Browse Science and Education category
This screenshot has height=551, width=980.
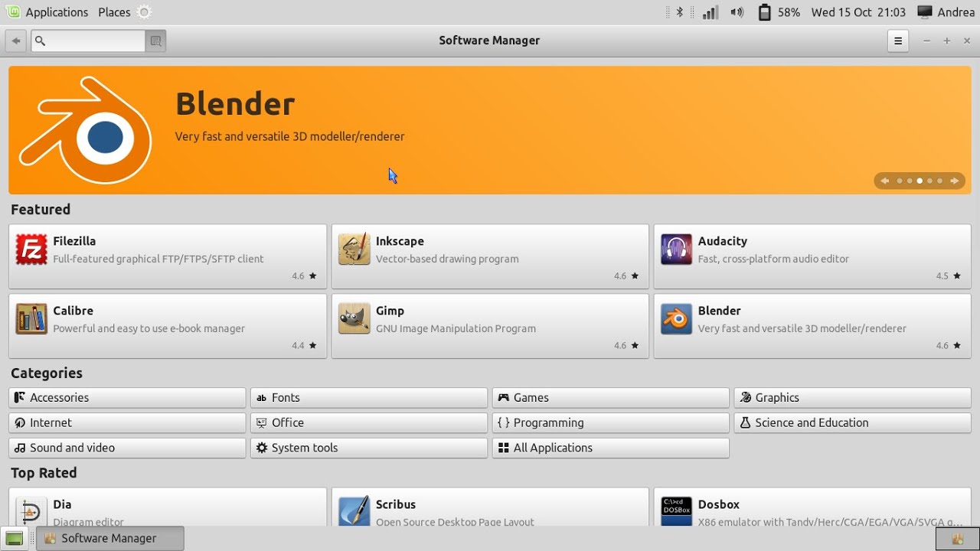point(853,423)
